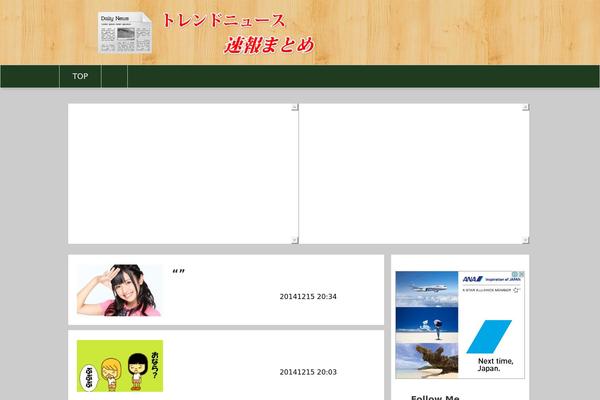Click the date 20141215 20:34
Image resolution: width=600 pixels, height=400 pixels.
pyautogui.click(x=308, y=297)
